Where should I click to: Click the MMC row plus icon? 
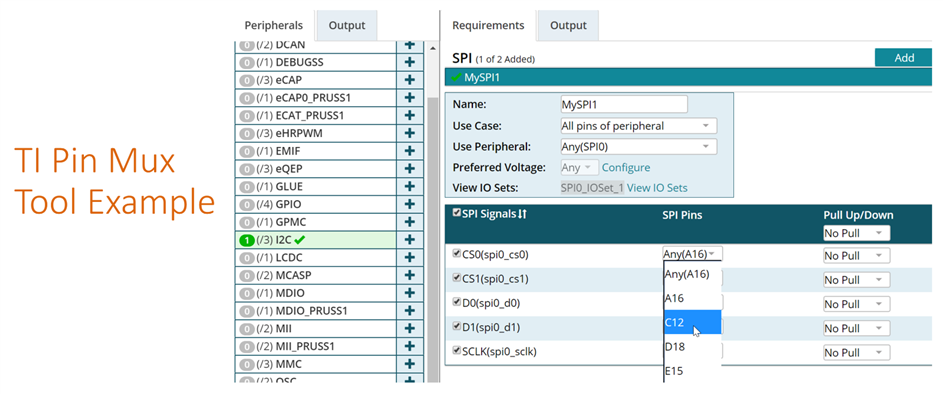[x=410, y=365]
